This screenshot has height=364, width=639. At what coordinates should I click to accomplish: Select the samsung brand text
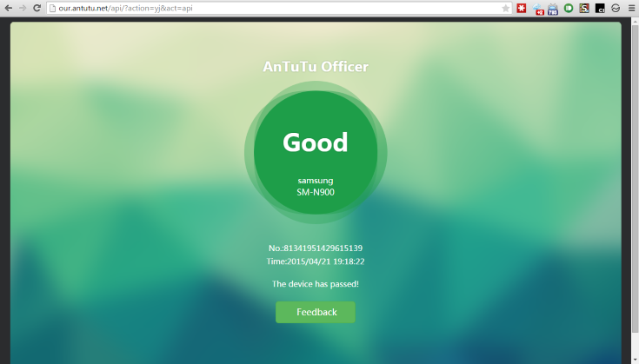316,181
